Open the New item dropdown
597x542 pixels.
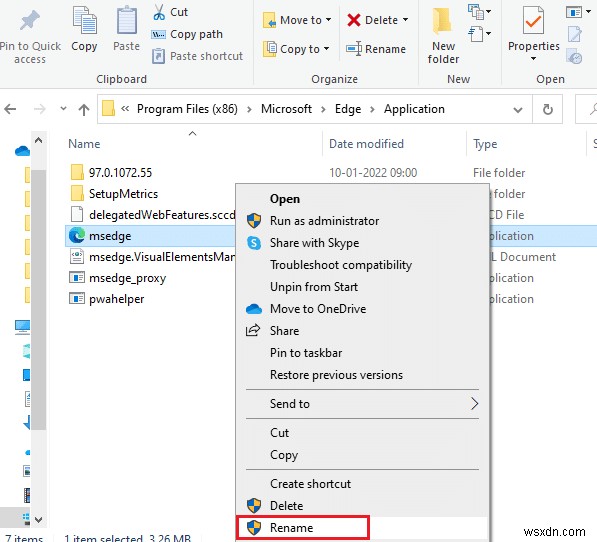[479, 12]
